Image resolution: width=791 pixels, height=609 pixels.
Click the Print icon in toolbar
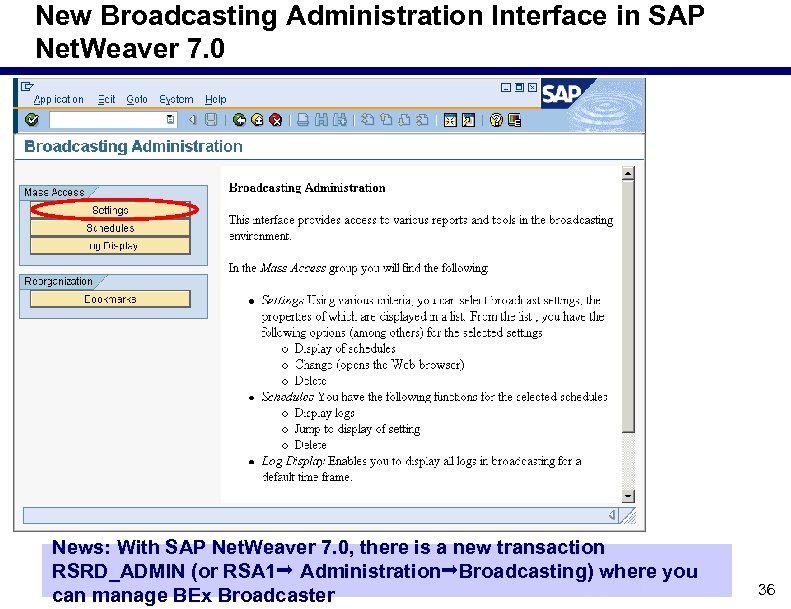303,120
